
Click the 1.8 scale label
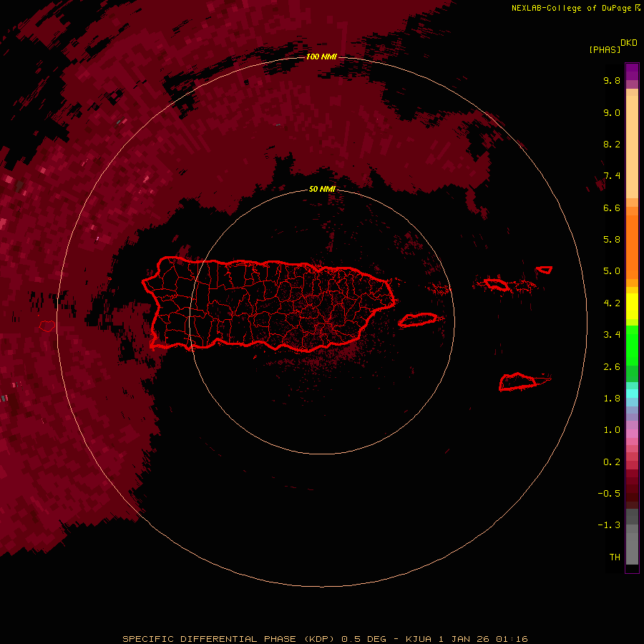point(612,399)
